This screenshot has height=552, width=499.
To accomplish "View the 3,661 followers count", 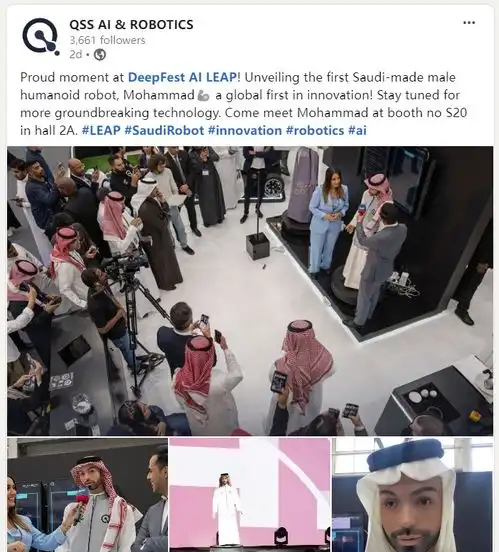I will point(107,40).
